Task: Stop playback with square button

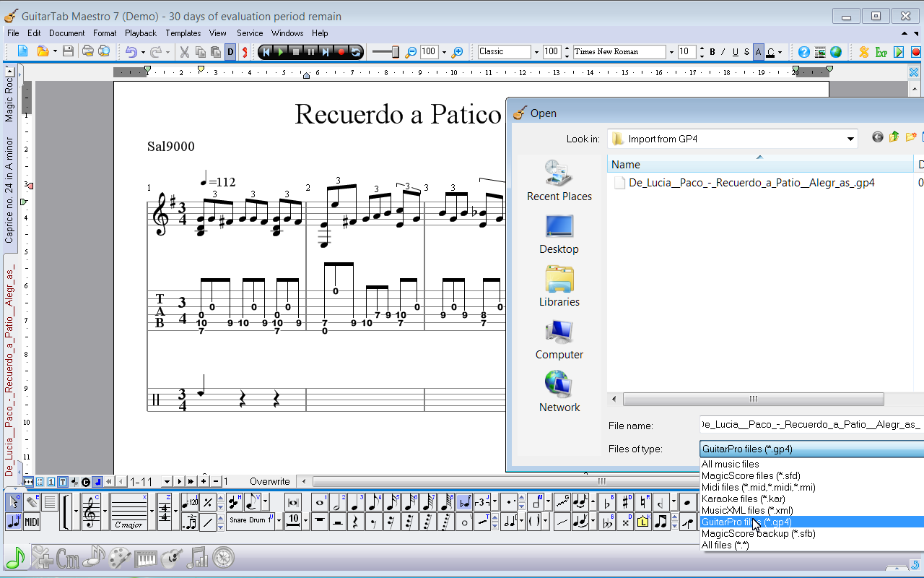Action: click(x=296, y=51)
